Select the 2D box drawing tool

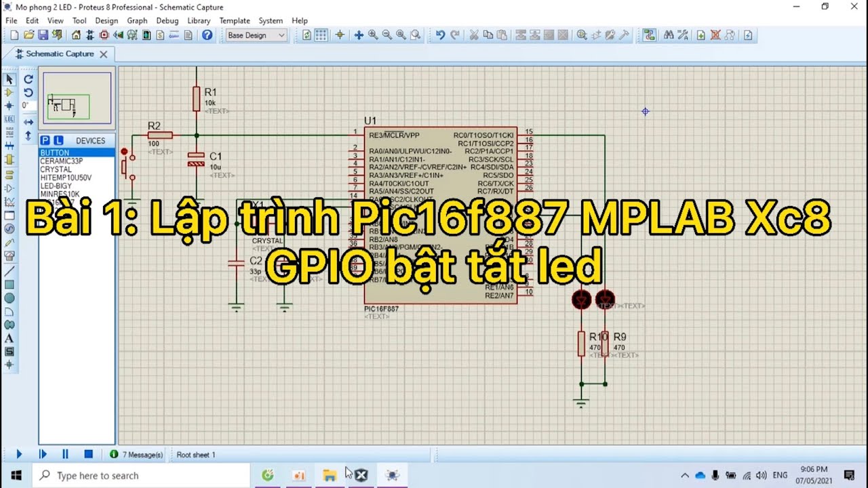(9, 285)
